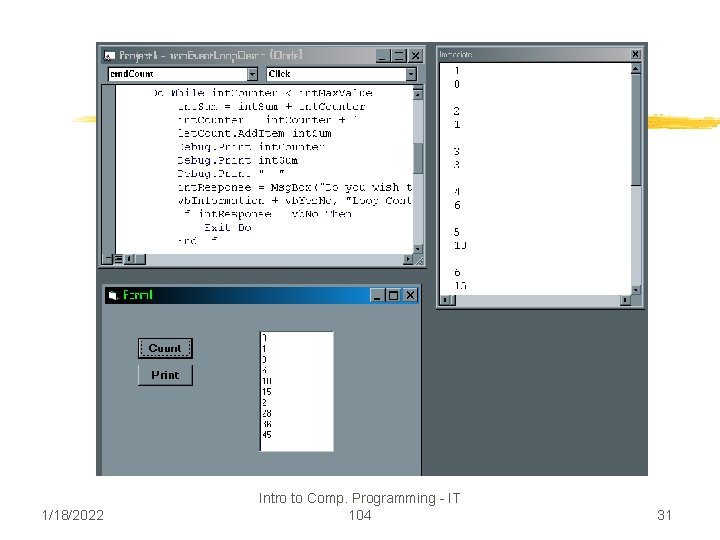Click the Count button on Form1
Viewport: 720px width, 540px height.
coord(165,348)
